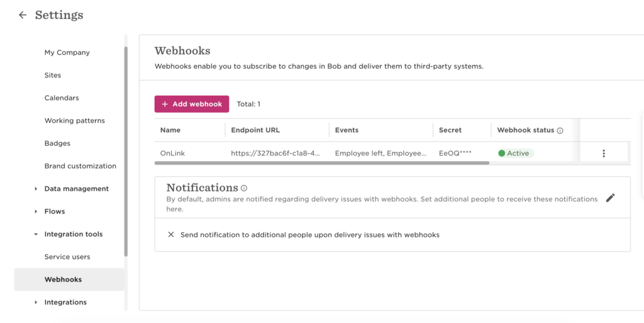Click the Add webhook button
The image size is (644, 323).
tap(192, 104)
